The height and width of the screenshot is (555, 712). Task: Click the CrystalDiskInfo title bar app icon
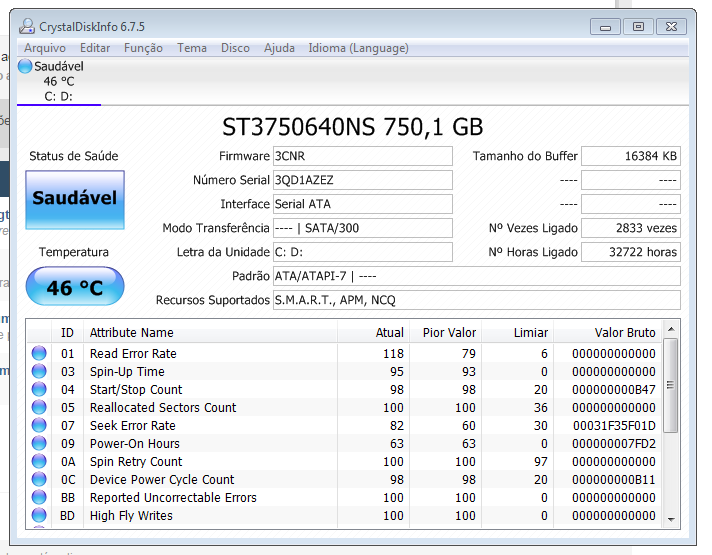27,26
